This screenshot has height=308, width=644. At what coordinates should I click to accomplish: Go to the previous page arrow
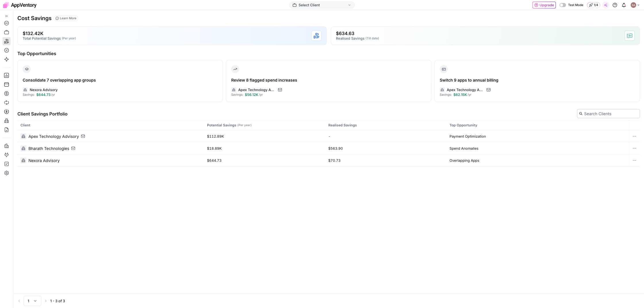point(19,301)
